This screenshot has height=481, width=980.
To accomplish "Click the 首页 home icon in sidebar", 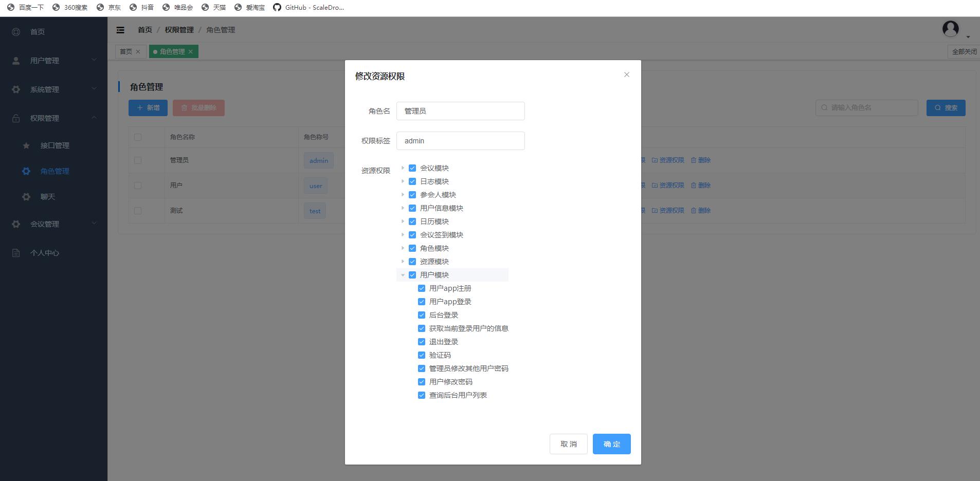I will tap(16, 32).
